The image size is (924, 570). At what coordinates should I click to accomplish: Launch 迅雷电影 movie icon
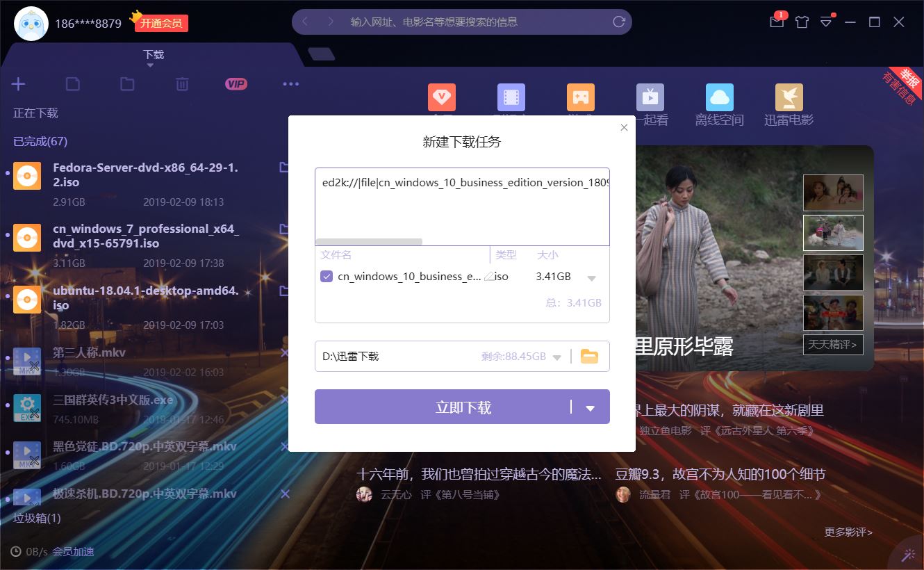789,97
